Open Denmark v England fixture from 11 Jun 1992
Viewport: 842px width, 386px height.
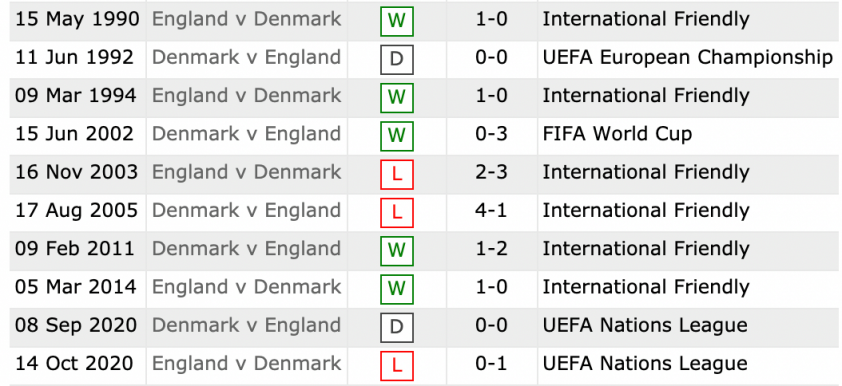246,57
